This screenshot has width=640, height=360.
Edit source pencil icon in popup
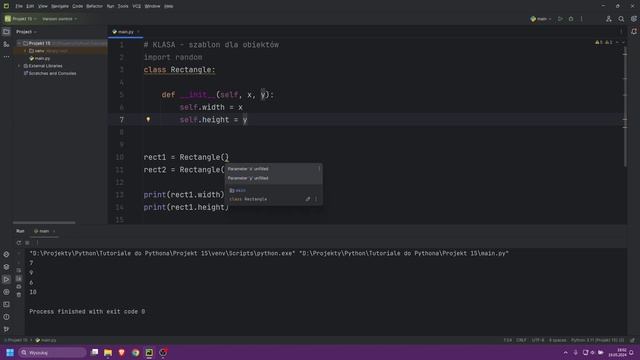[x=308, y=199]
